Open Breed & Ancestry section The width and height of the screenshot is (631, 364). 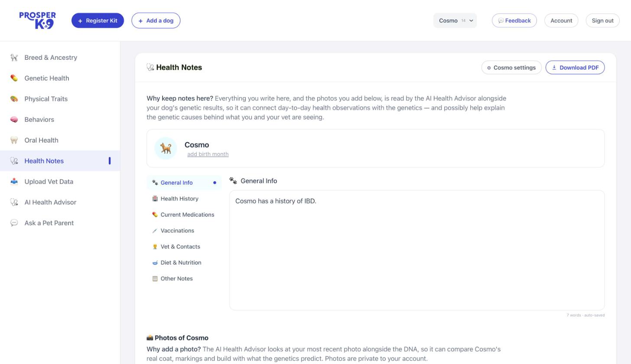point(60,58)
